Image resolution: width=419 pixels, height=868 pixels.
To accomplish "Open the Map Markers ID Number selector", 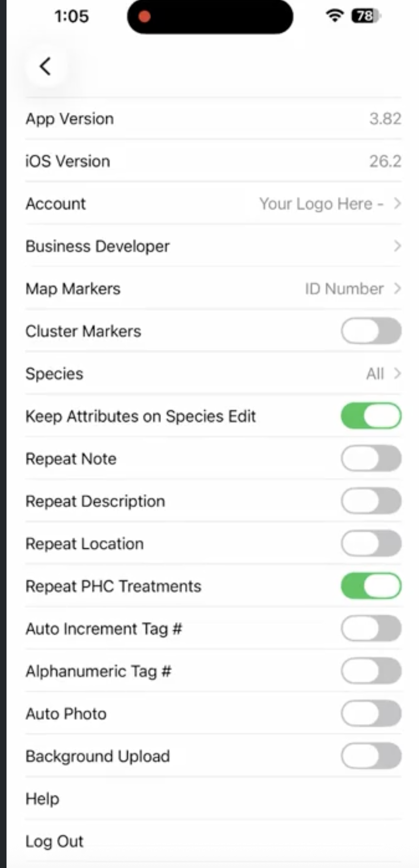I will pos(211,288).
